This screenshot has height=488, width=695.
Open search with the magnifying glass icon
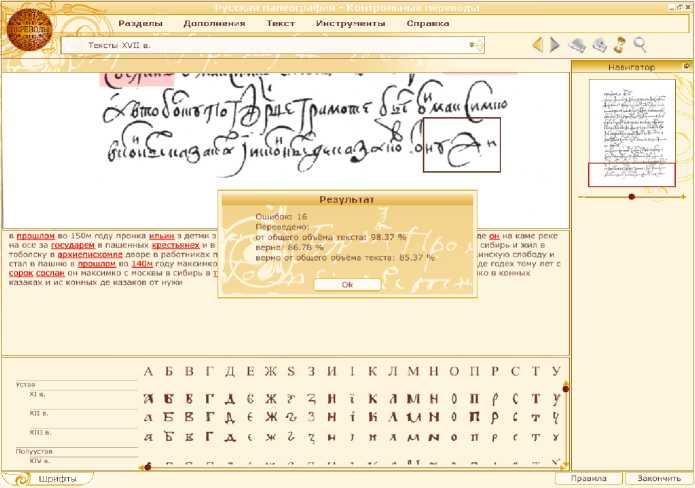[x=640, y=45]
